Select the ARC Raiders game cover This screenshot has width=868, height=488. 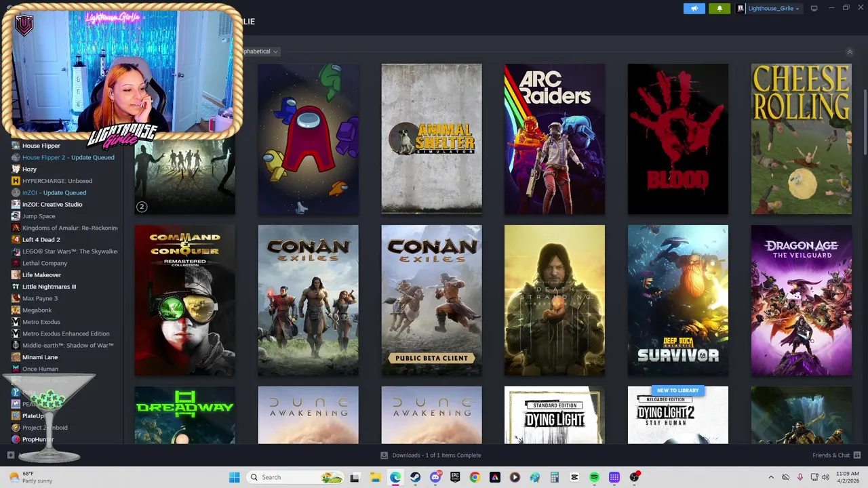[555, 139]
